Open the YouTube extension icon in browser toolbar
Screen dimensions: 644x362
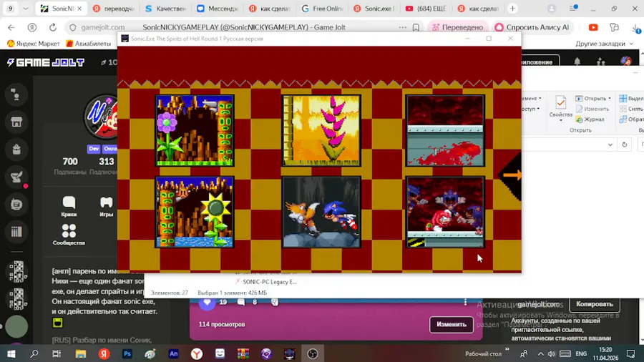pos(593,27)
